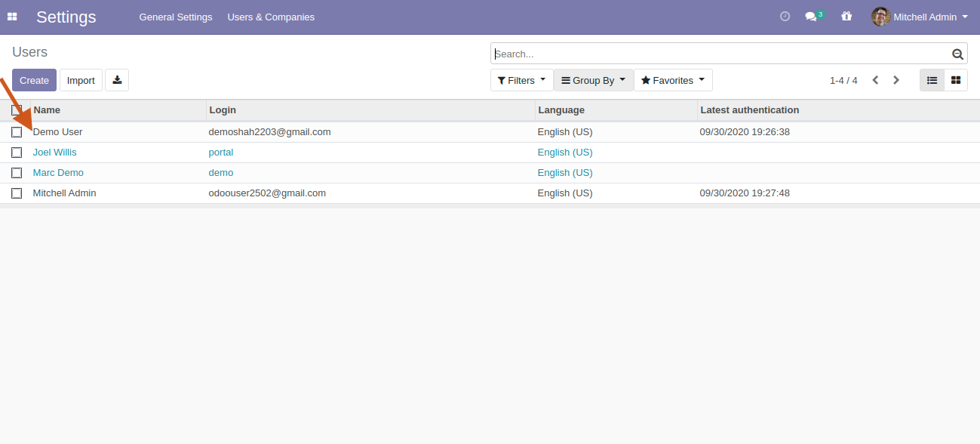This screenshot has height=444, width=980.
Task: Open the activities clock icon
Action: (x=785, y=16)
